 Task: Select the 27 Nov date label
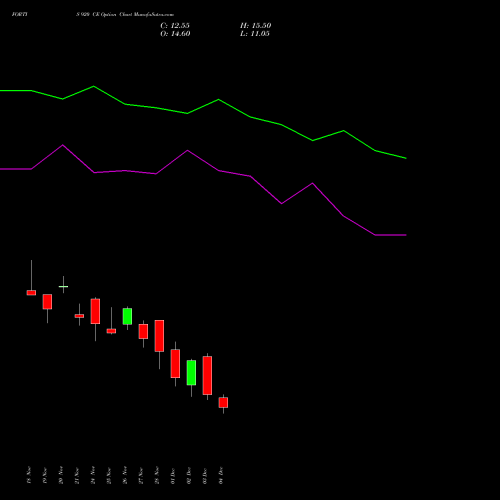pyautogui.click(x=141, y=475)
